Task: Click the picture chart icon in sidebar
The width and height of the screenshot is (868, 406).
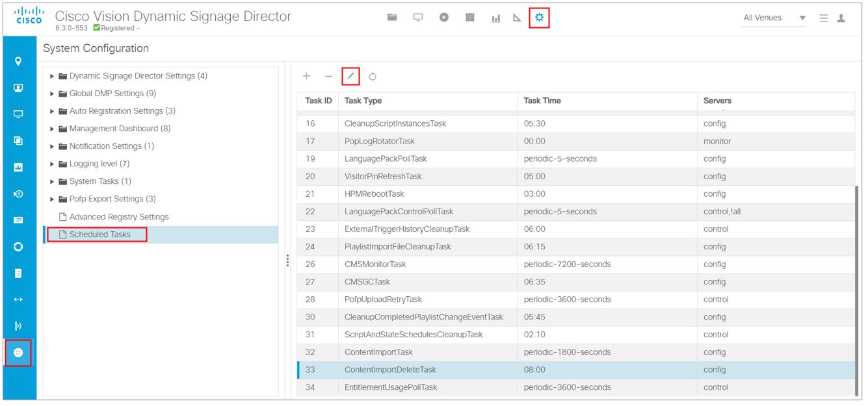Action: tap(18, 167)
